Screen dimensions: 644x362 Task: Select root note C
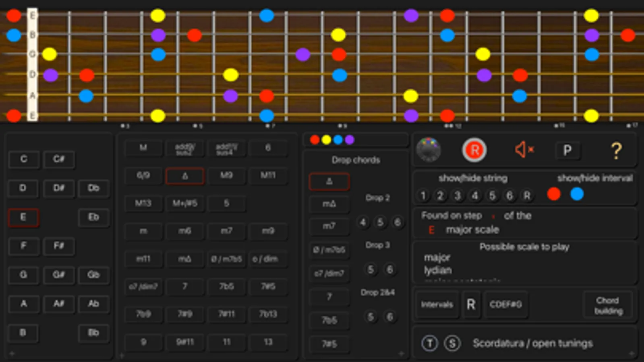24,159
